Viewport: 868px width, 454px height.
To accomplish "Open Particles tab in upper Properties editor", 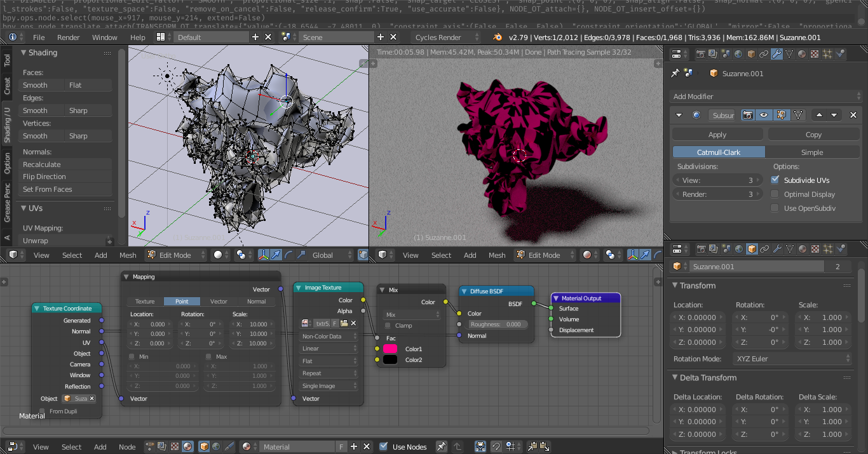I will pos(827,54).
